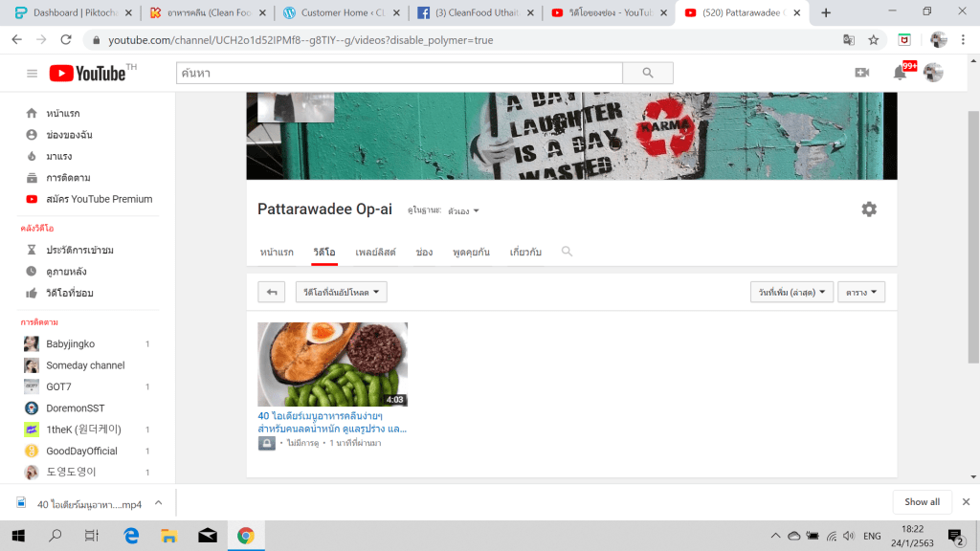The height and width of the screenshot is (551, 980).
Task: Switch to the playlists channel tab
Action: click(375, 252)
